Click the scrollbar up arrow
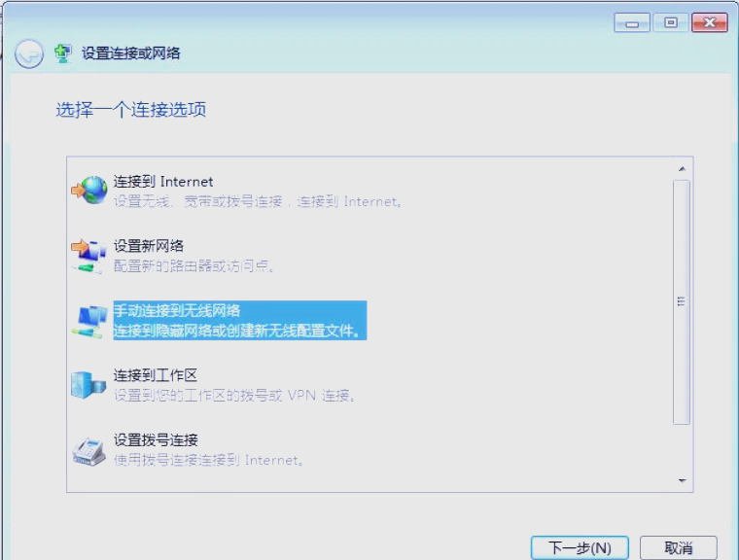This screenshot has height=560, width=739. click(x=682, y=169)
